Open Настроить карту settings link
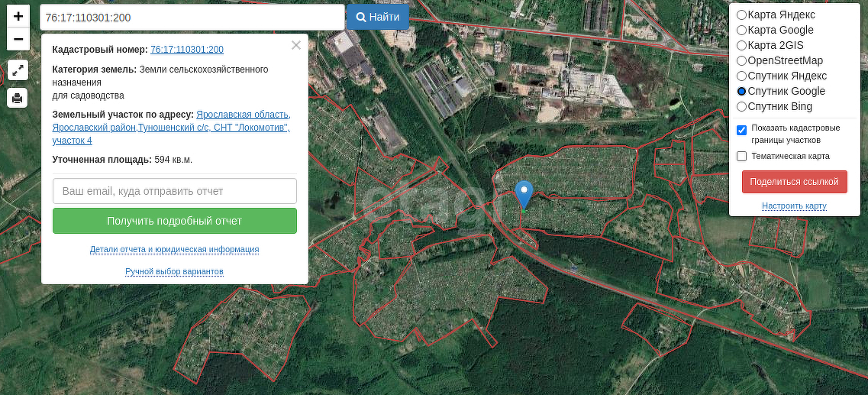This screenshot has height=395, width=868. [x=794, y=206]
